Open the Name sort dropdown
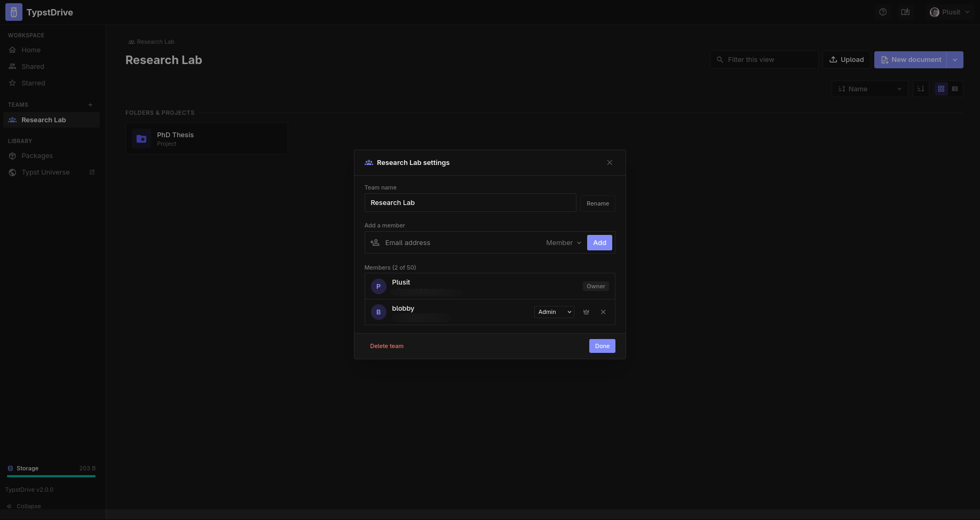Viewport: 980px width, 520px height. [x=870, y=89]
